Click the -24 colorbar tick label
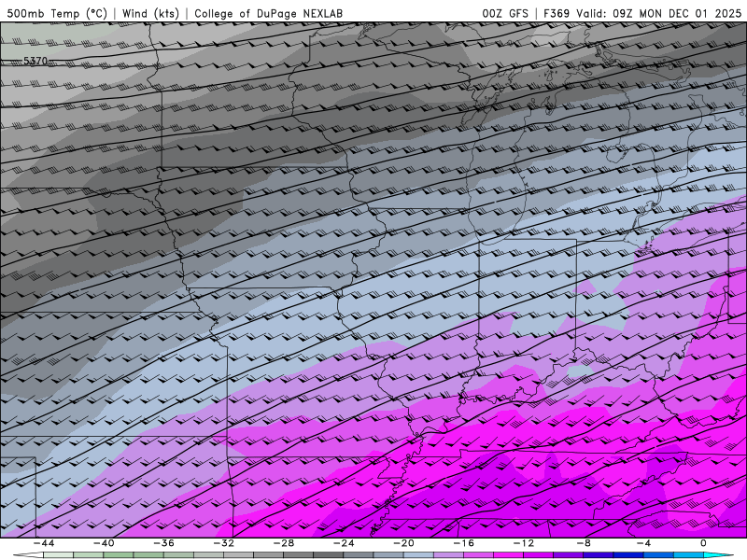This screenshot has width=747, height=560. tap(344, 543)
